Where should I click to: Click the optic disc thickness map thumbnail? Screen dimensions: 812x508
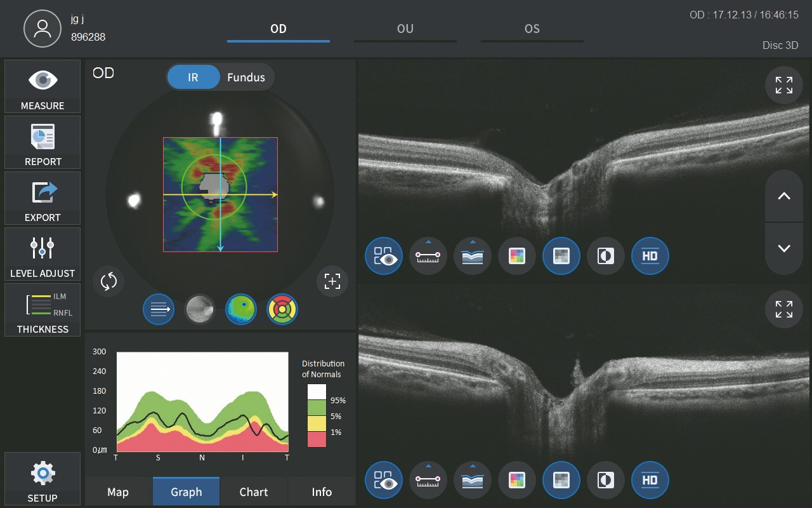pos(219,194)
